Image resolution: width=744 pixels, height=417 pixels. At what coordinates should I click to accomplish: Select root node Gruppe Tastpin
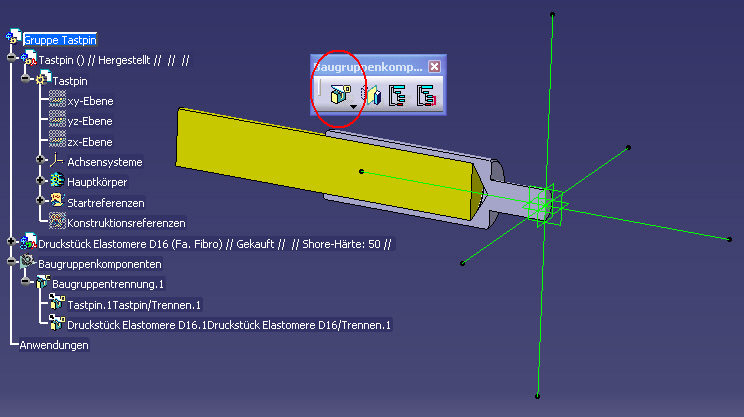point(60,40)
